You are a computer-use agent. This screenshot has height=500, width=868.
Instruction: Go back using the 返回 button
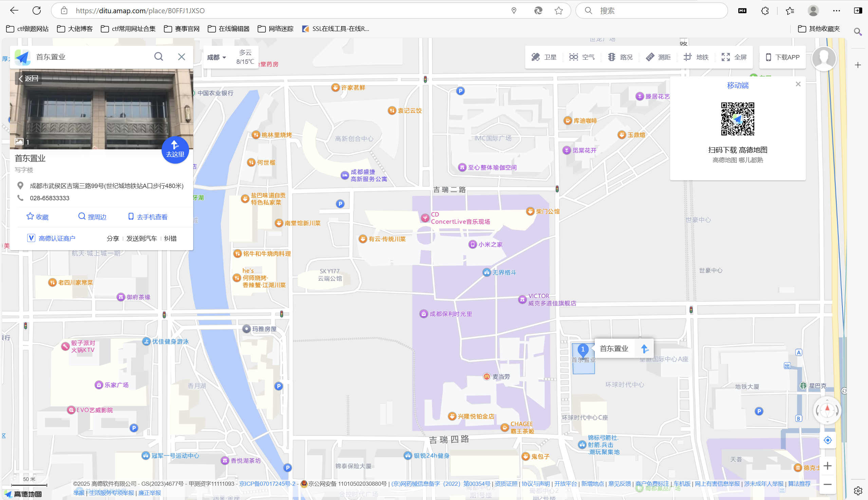pyautogui.click(x=29, y=78)
